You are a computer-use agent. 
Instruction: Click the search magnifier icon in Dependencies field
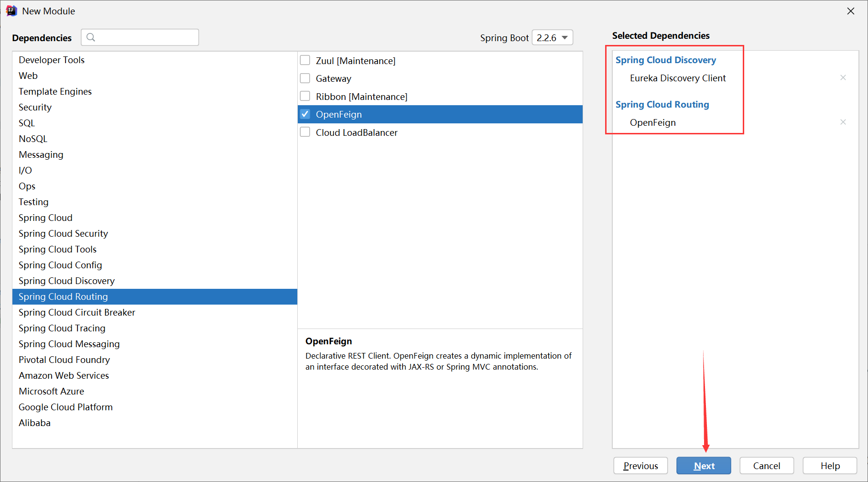(x=91, y=37)
